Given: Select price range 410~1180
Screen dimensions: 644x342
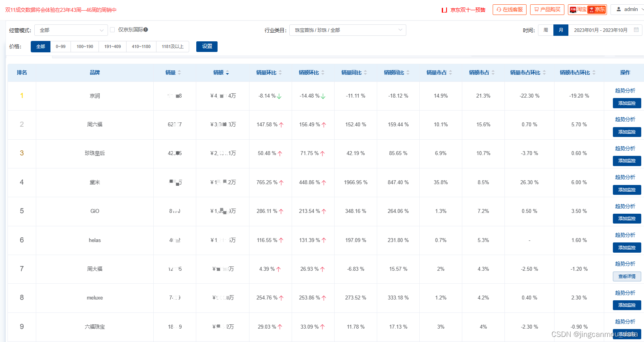Looking at the screenshot, I should click(141, 46).
